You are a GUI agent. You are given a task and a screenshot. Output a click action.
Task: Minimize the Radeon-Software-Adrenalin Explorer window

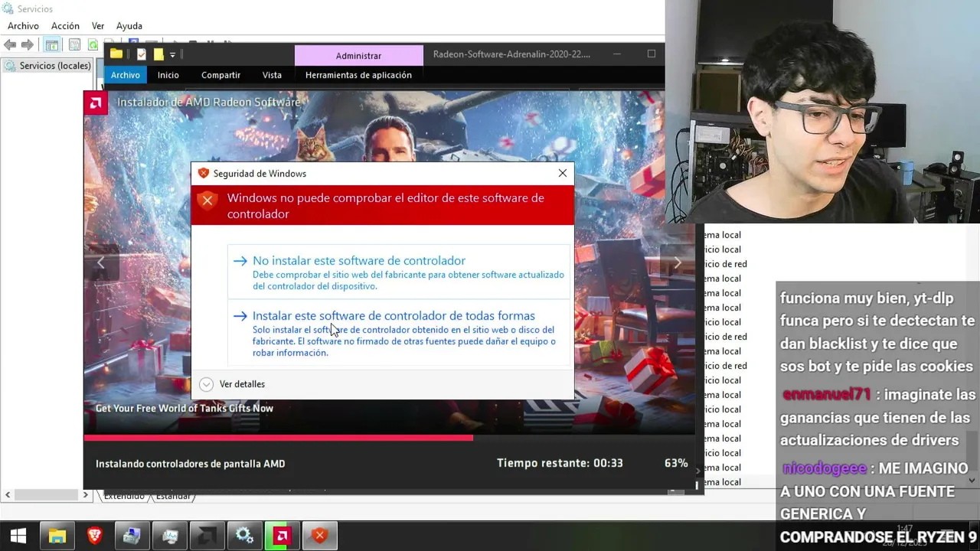pos(617,54)
